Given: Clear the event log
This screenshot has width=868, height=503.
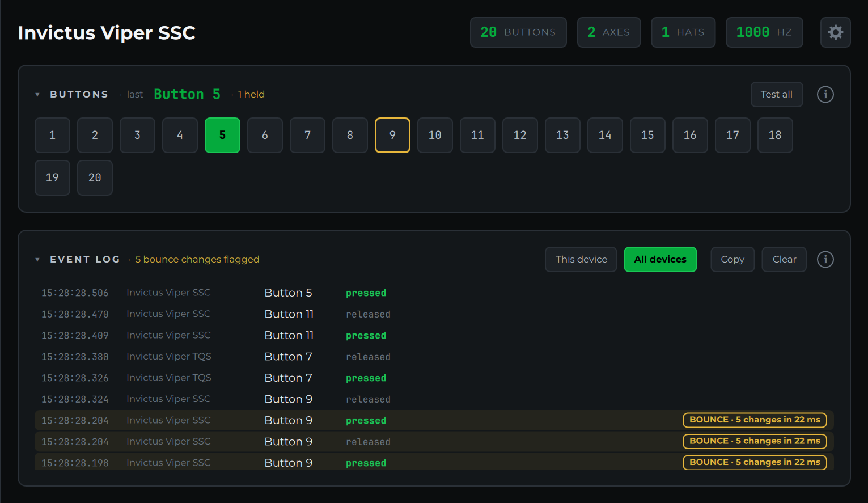Looking at the screenshot, I should (x=784, y=259).
